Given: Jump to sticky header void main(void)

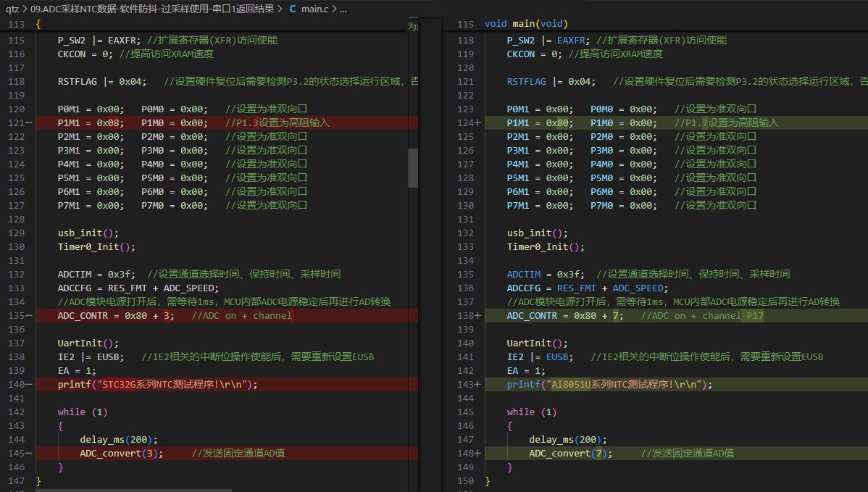Looking at the screenshot, I should pyautogui.click(x=526, y=24).
